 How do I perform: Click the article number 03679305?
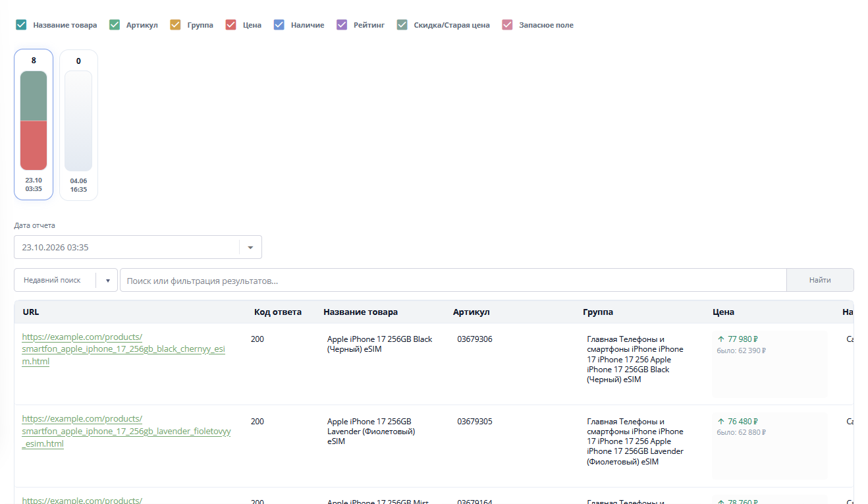[475, 422]
